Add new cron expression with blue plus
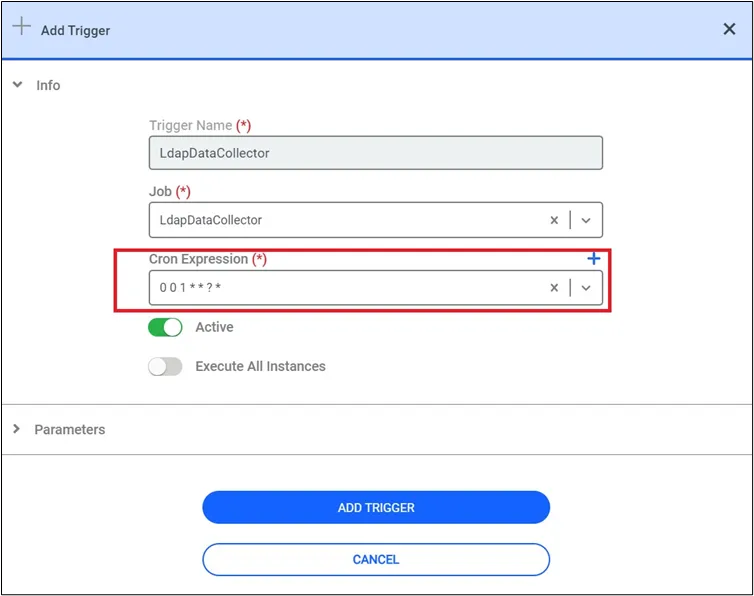 pos(593,259)
